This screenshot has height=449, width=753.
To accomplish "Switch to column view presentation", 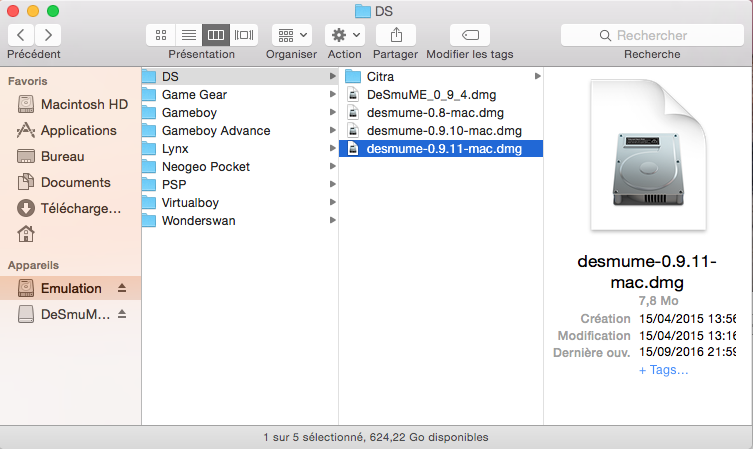I will pyautogui.click(x=216, y=35).
